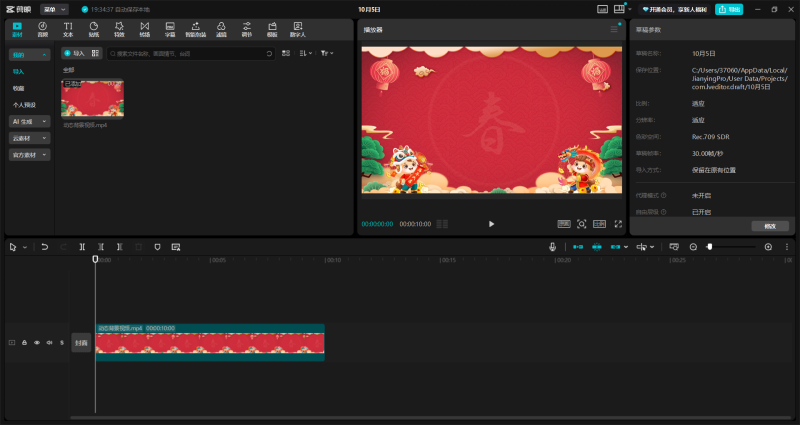Click the grid icon beside the Import button

click(95, 53)
